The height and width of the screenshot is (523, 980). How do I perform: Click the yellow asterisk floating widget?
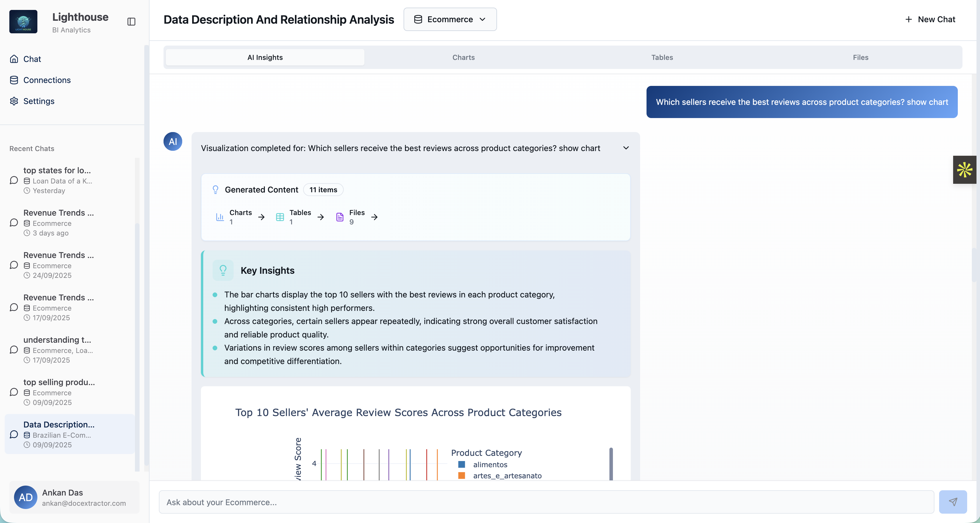coord(965,170)
